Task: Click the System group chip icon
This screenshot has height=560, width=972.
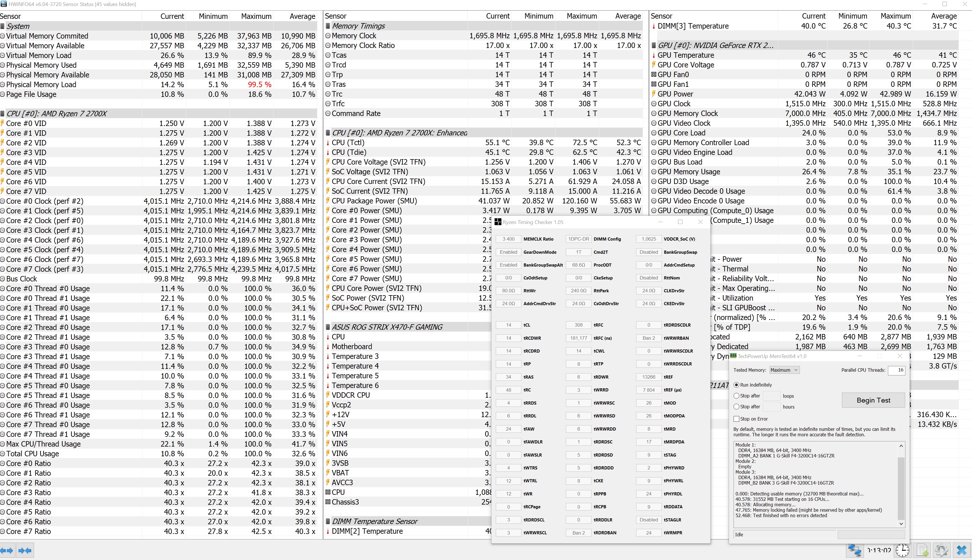Action: (3, 26)
